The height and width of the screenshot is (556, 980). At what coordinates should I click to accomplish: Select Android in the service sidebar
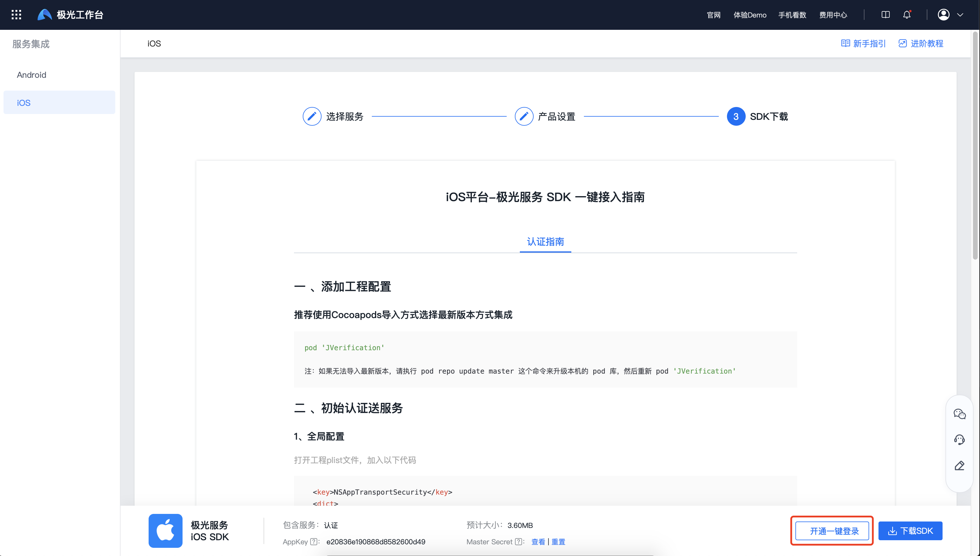59,75
